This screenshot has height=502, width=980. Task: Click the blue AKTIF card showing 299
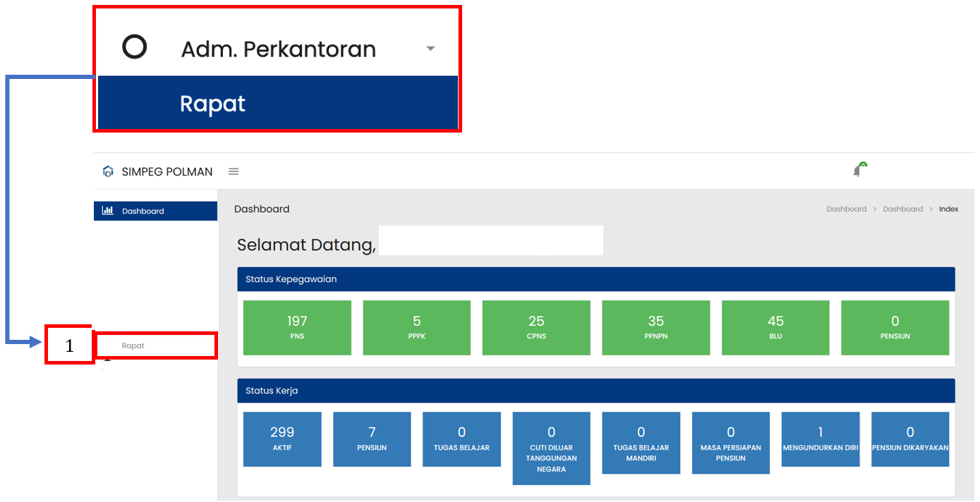tap(282, 439)
